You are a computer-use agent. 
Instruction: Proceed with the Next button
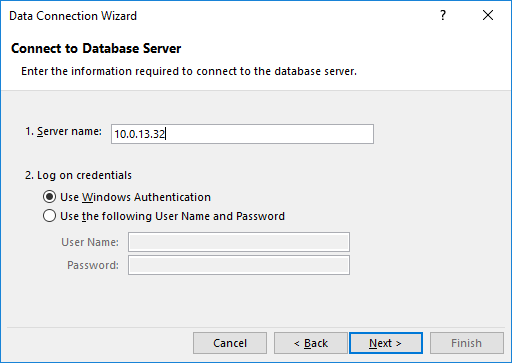coord(386,343)
